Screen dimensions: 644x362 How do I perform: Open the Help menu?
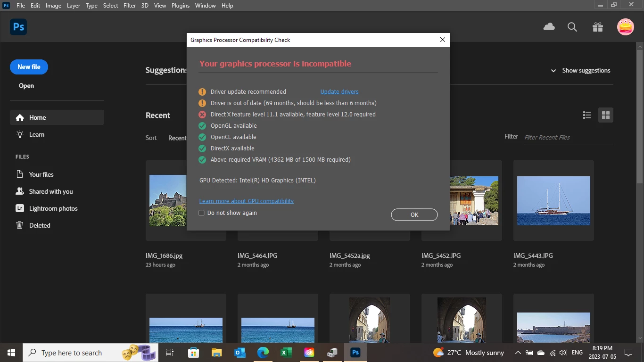click(x=227, y=6)
